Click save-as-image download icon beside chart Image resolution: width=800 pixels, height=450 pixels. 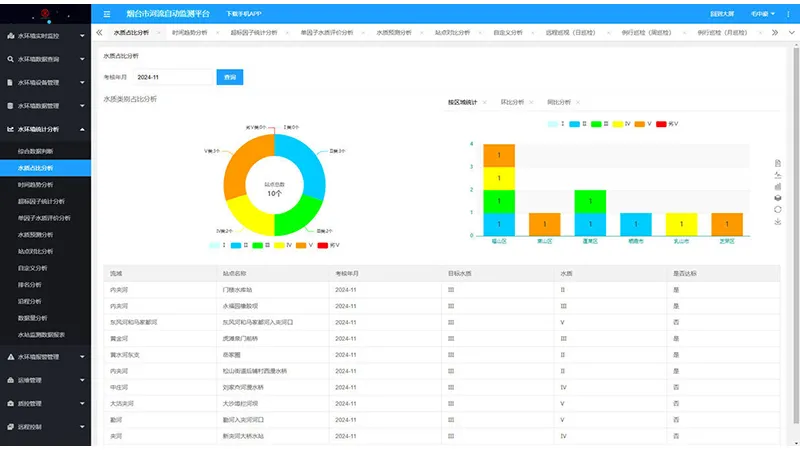tap(778, 222)
